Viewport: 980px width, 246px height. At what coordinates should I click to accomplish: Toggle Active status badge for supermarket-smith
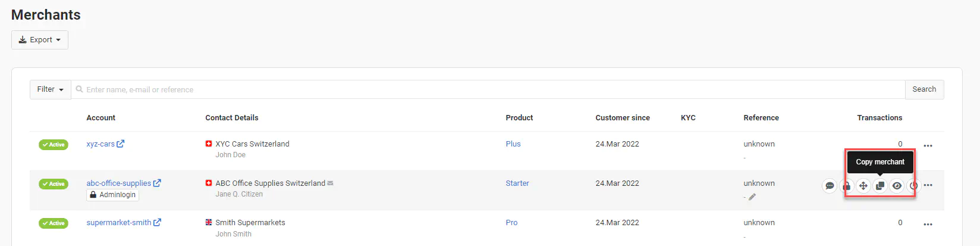pos(54,223)
